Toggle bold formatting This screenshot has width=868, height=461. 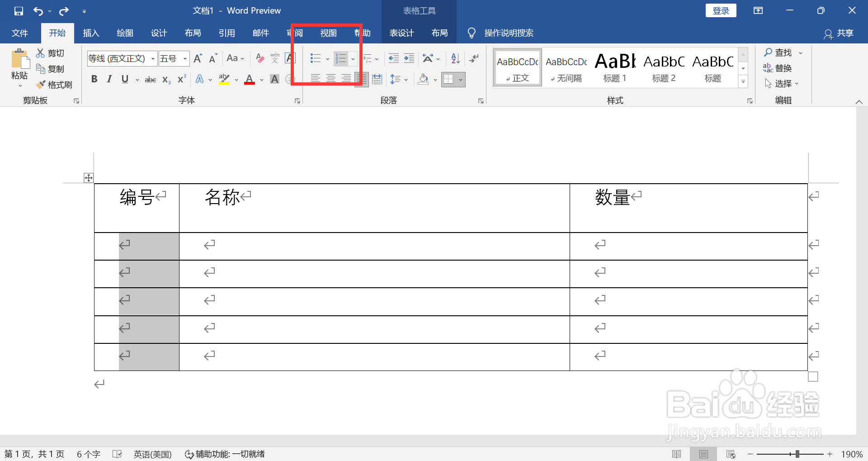click(x=94, y=79)
